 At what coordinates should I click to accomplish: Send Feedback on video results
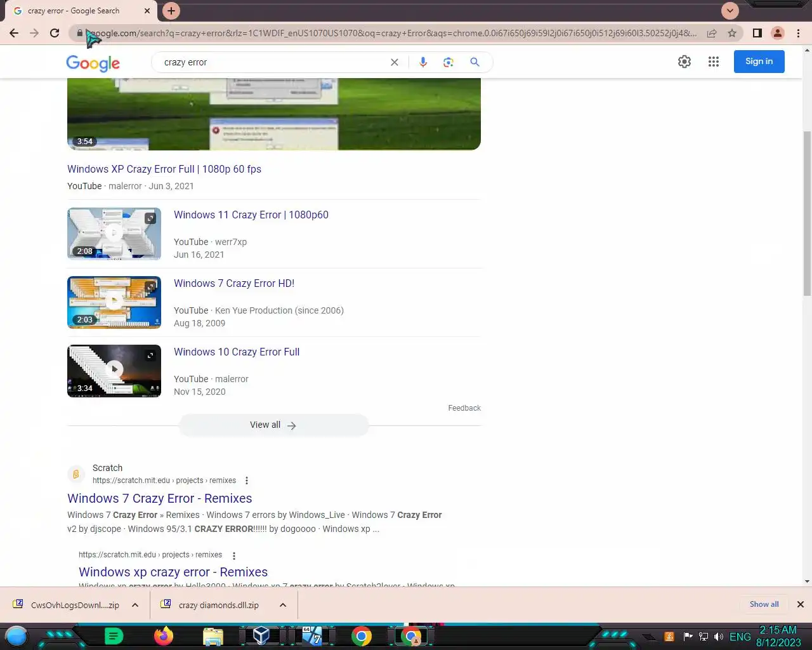point(464,408)
